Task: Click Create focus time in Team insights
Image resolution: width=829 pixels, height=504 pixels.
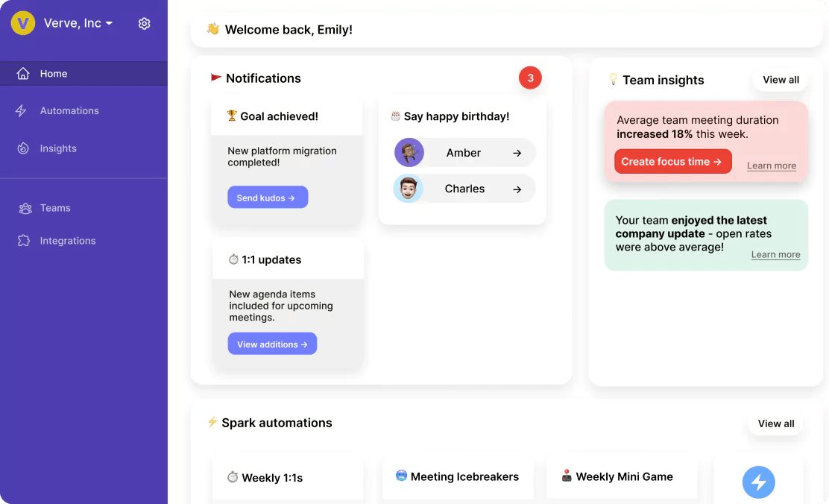Action: pyautogui.click(x=672, y=161)
